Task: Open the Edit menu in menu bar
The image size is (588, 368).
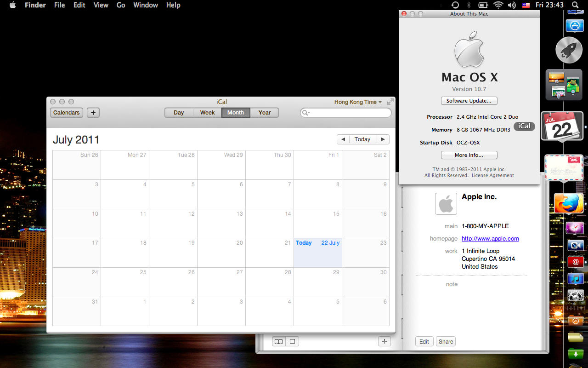Action: [79, 5]
